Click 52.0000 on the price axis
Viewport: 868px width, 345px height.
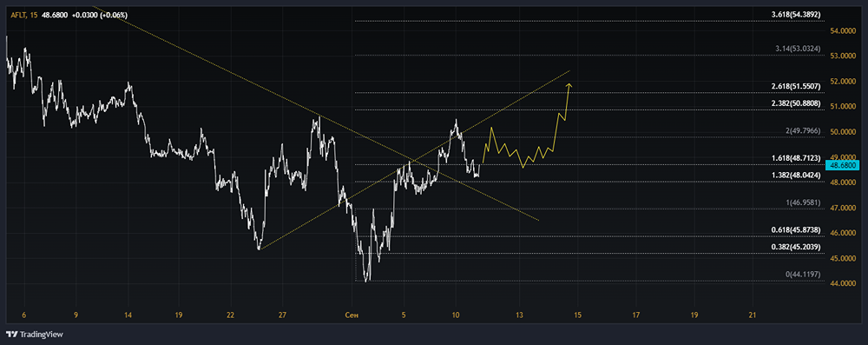(x=843, y=82)
